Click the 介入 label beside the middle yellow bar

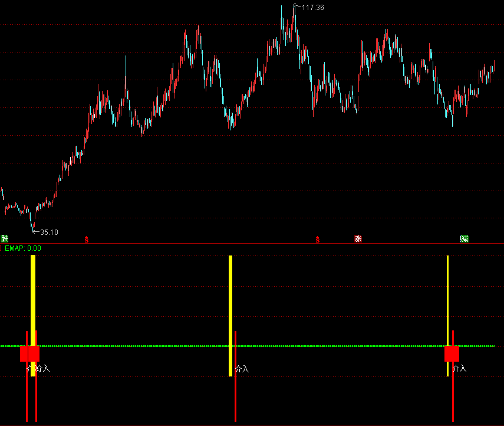pos(242,369)
